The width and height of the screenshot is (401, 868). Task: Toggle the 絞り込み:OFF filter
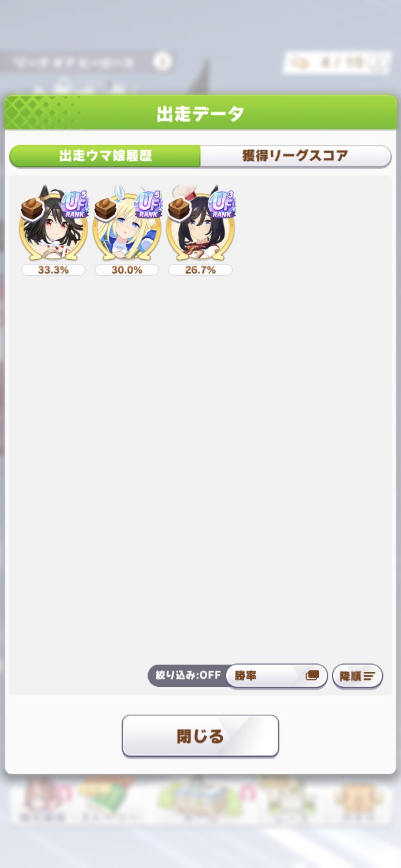tap(188, 675)
